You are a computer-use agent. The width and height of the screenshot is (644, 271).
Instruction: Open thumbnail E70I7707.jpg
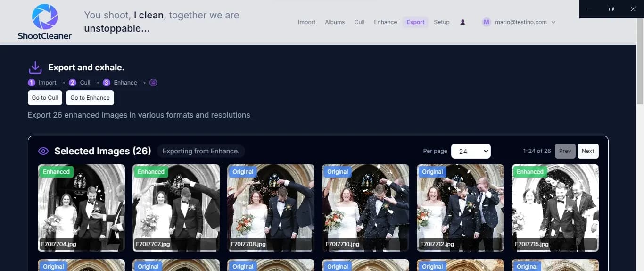(176, 208)
